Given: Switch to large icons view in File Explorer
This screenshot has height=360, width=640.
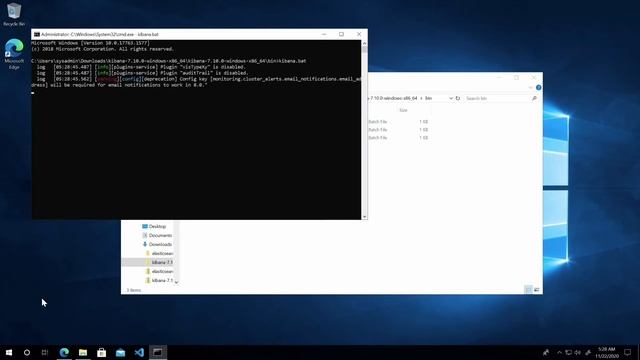Looking at the screenshot, I should [x=536, y=289].
